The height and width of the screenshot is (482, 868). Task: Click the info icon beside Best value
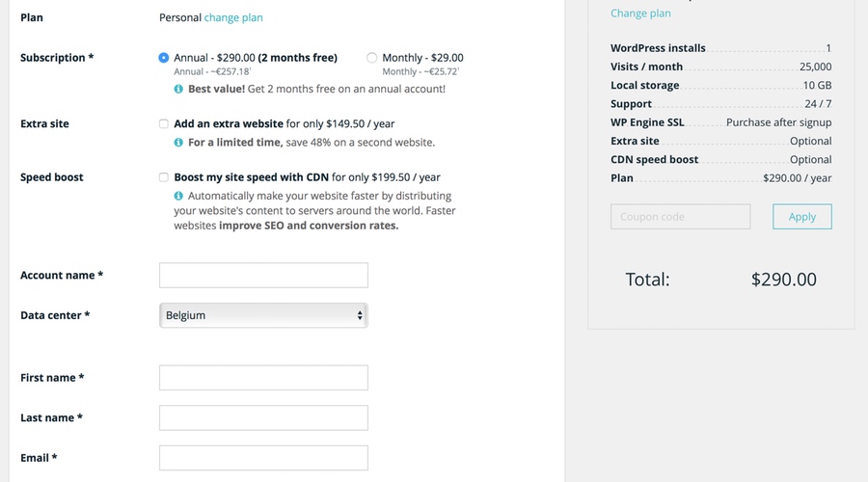pos(178,89)
